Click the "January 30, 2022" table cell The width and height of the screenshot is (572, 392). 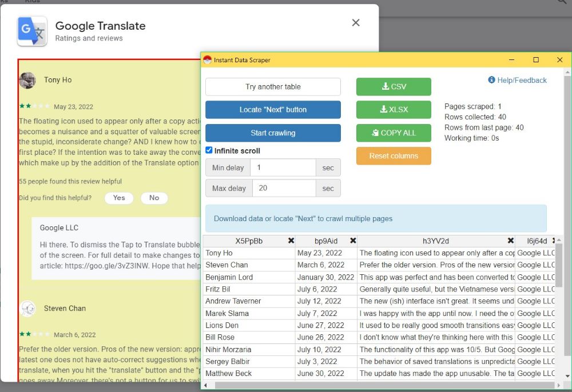coord(326,277)
